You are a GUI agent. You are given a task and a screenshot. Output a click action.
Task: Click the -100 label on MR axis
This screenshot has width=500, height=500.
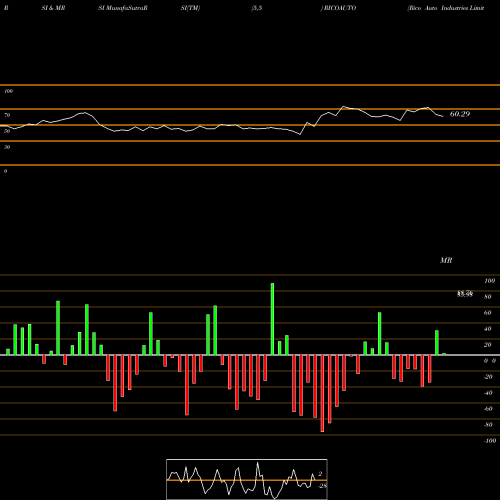pyautogui.click(x=490, y=441)
